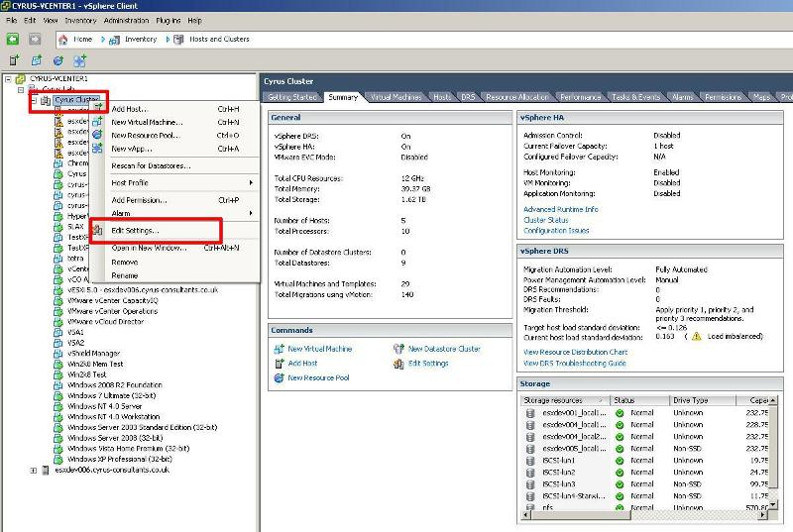Click the esxdev006 host icon below the cluster
793x532 pixels.
pyautogui.click(x=46, y=471)
